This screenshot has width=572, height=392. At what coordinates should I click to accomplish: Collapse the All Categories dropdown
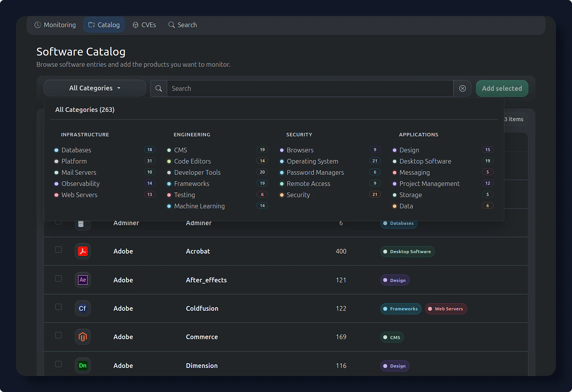point(95,88)
